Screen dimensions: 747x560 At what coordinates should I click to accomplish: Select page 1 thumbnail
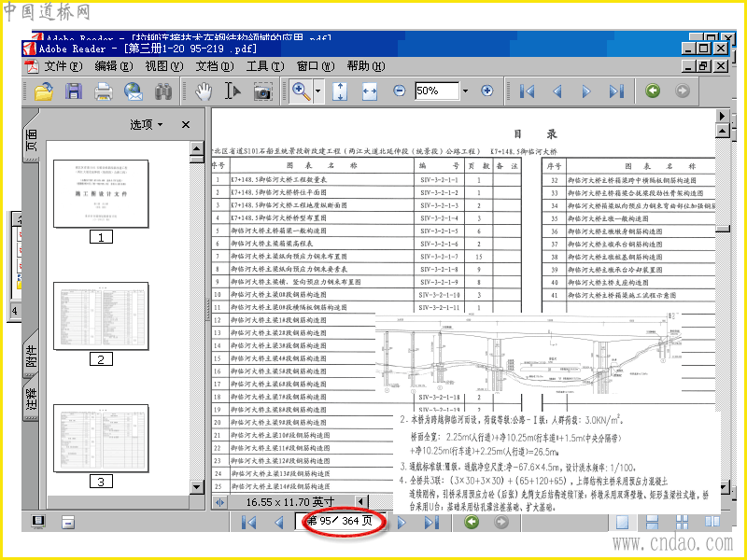tap(101, 193)
